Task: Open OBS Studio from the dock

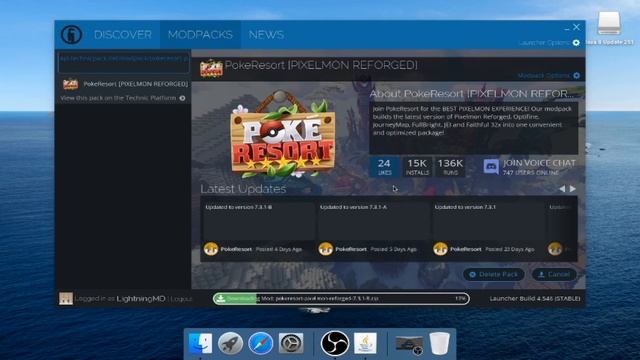Action: 335,343
